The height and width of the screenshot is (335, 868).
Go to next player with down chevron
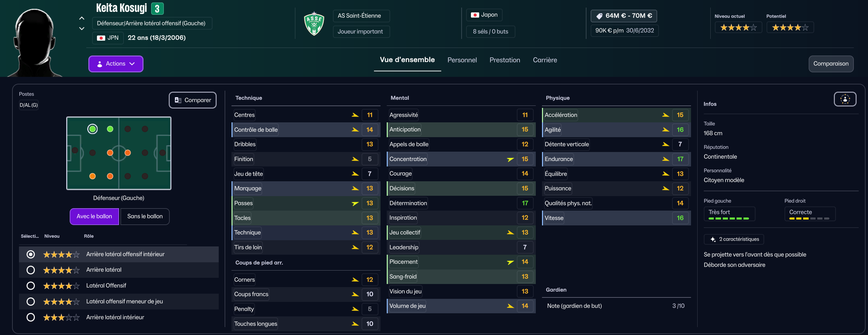(x=82, y=29)
